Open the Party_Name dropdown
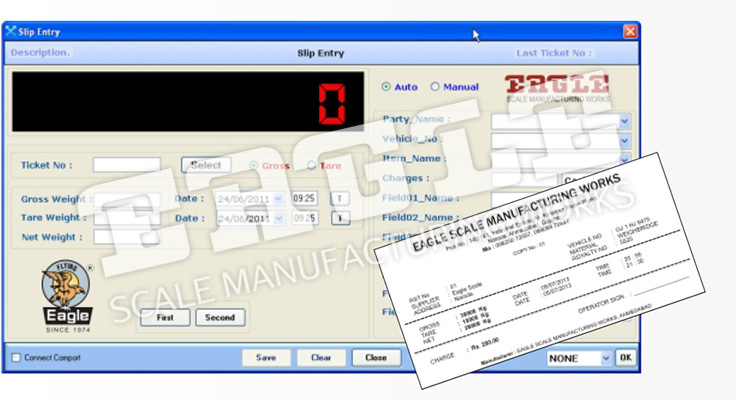 [x=624, y=122]
